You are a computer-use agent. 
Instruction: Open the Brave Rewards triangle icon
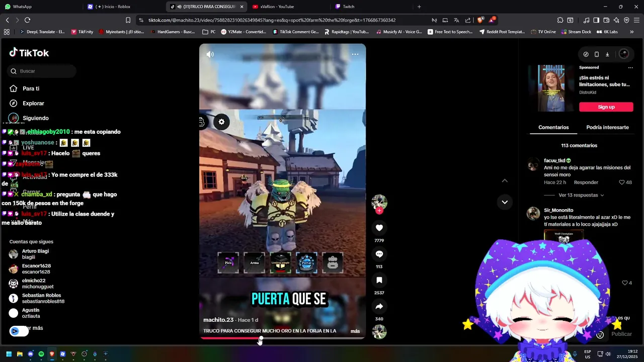492,20
